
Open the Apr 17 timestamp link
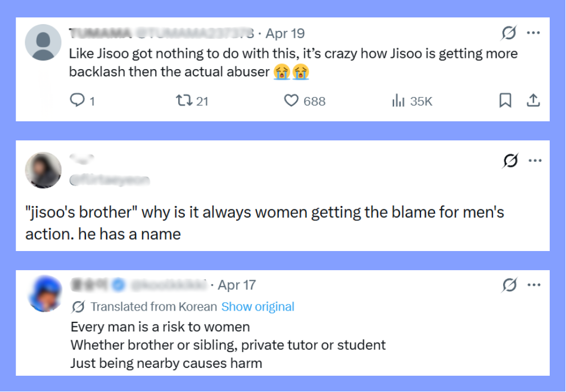(x=237, y=285)
